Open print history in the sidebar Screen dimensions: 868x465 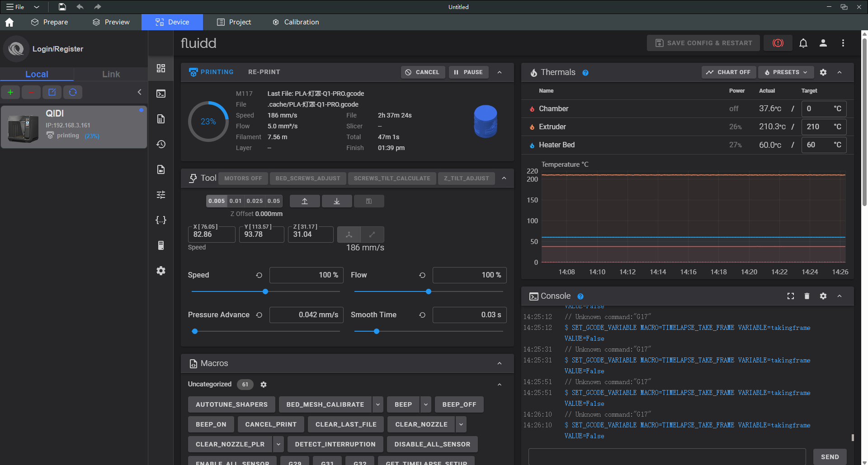coord(161,144)
